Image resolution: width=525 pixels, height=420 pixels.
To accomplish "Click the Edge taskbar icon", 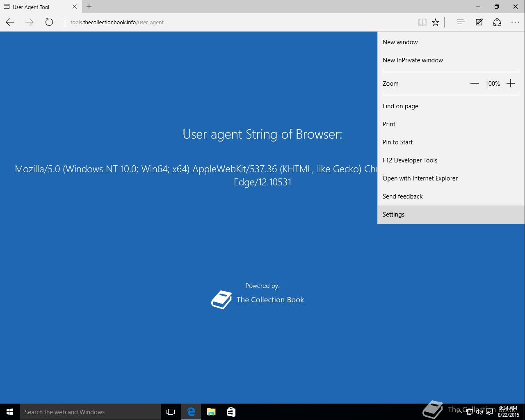I will click(x=191, y=412).
